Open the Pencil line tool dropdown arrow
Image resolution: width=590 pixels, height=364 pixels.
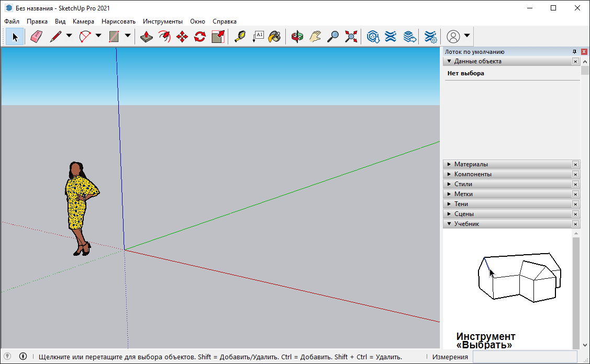69,37
